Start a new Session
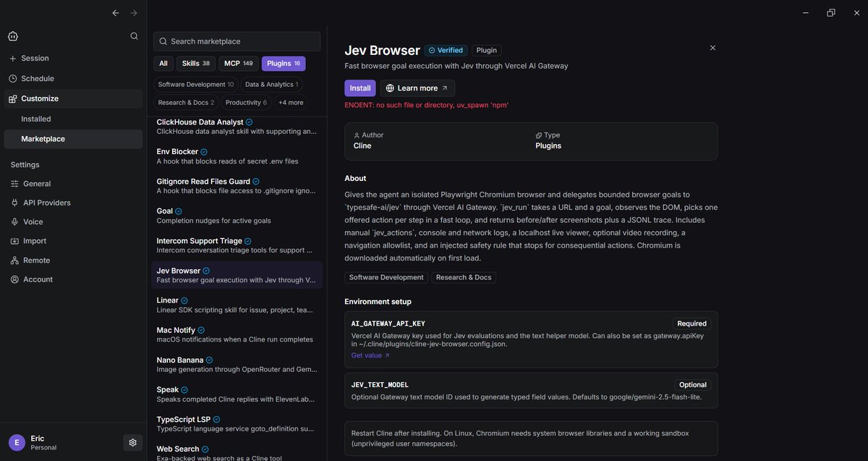This screenshot has height=461, width=868. [72, 58]
